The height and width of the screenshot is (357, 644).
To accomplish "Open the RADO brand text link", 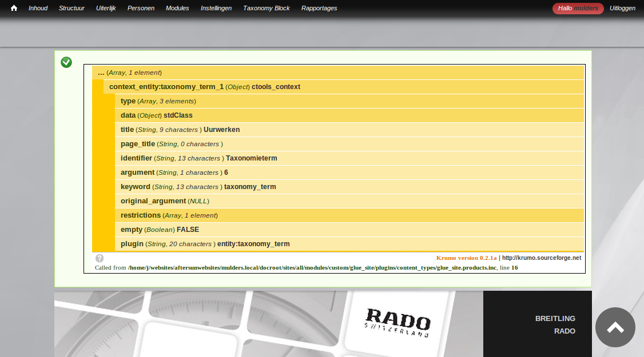I will point(565,331).
